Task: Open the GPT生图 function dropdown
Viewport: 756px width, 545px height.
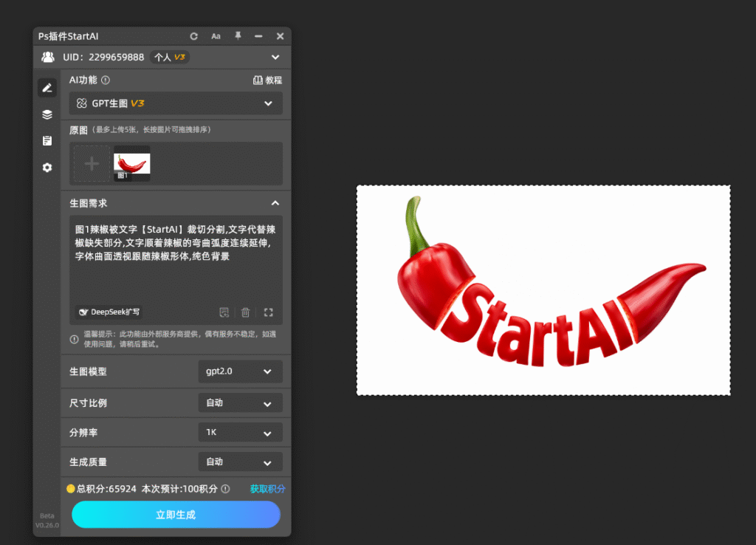Action: (x=176, y=103)
